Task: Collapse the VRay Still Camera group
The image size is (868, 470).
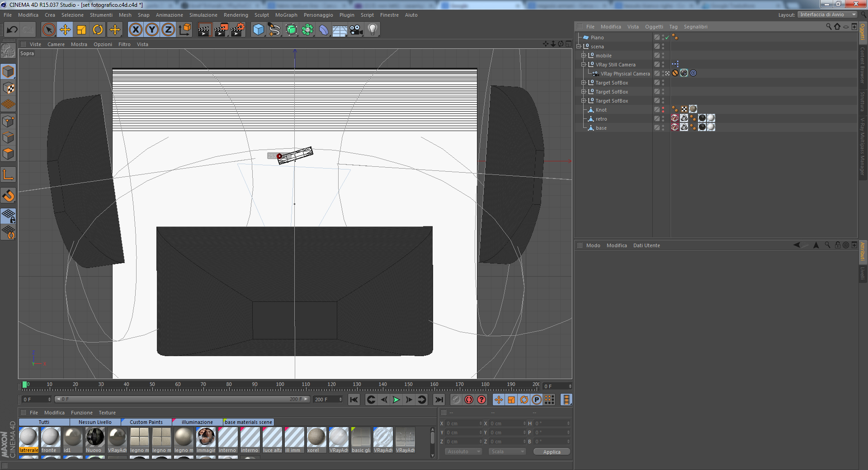Action: [584, 65]
